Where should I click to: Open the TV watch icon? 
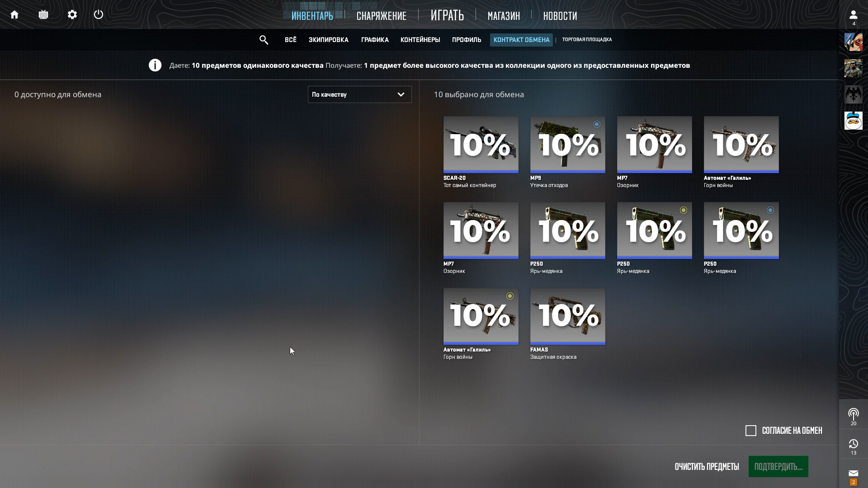pyautogui.click(x=43, y=15)
